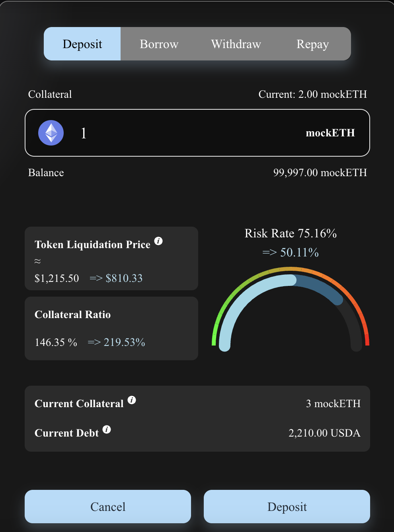This screenshot has height=532, width=394.
Task: Click the 3 mockETH collateral value
Action: click(333, 404)
